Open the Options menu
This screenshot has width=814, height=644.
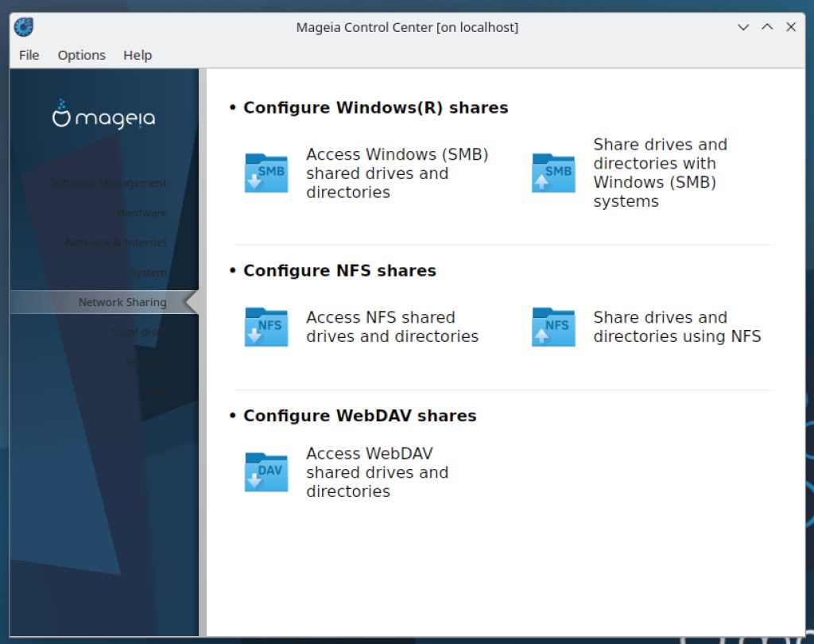[x=81, y=55]
